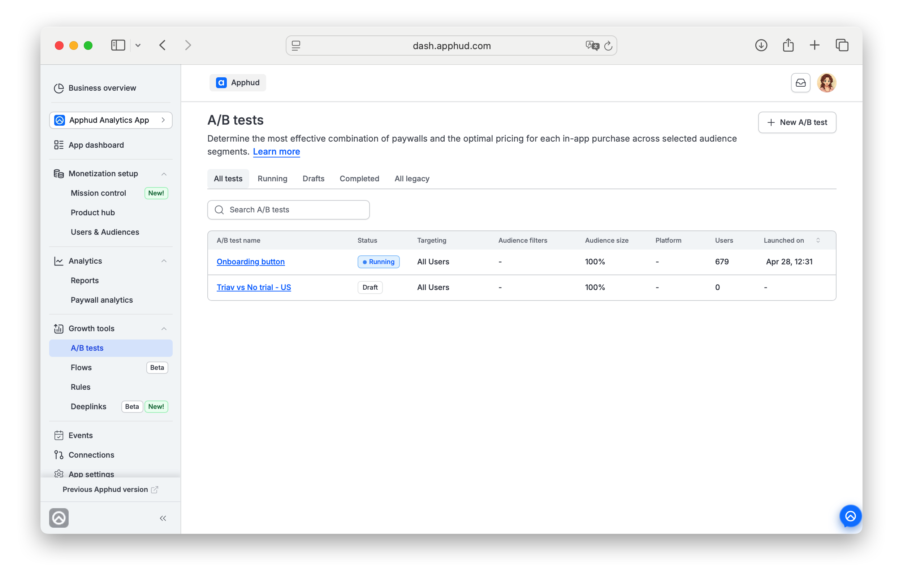This screenshot has height=588, width=903.
Task: Collapse the Growth tools section chevron
Action: point(164,329)
